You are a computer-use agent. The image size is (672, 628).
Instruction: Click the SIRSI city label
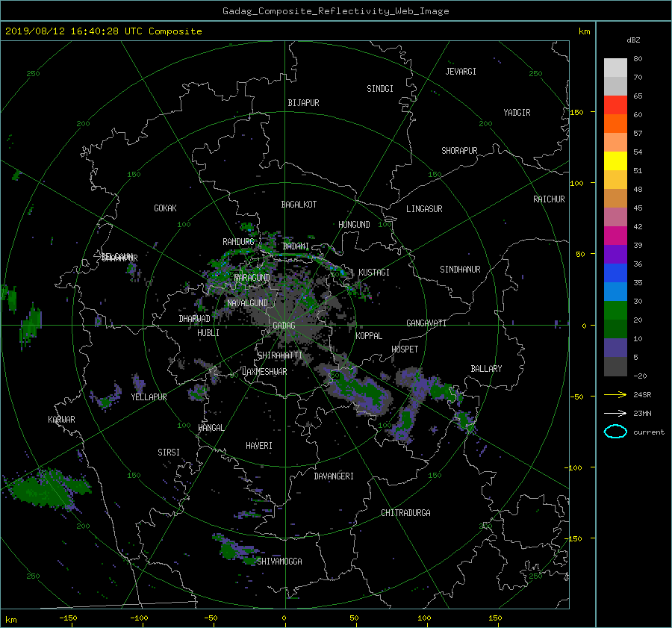[169, 453]
